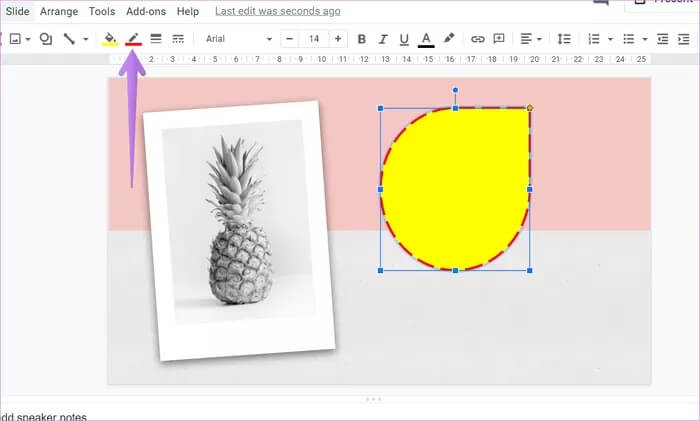The image size is (700, 421).
Task: Open the Add-ons menu
Action: pos(147,11)
